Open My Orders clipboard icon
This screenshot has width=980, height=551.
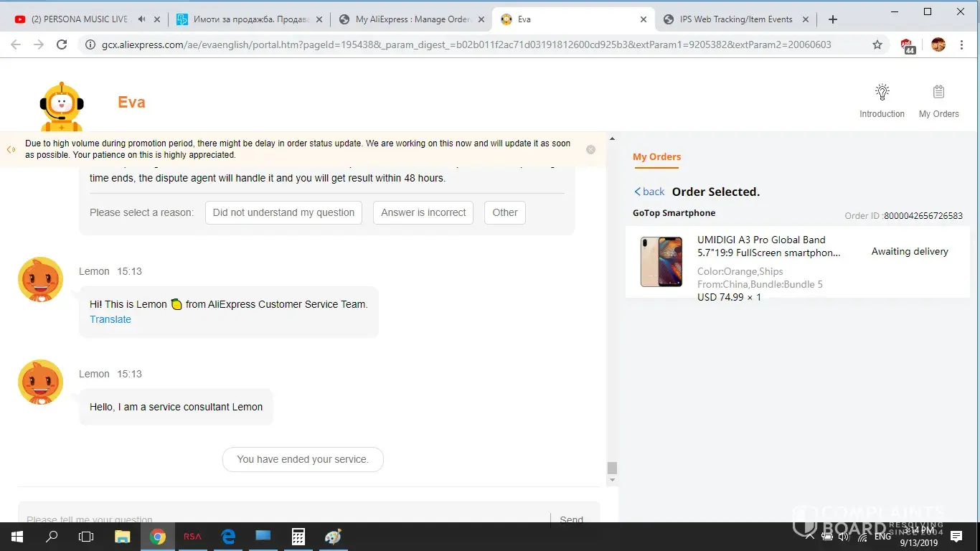point(938,93)
